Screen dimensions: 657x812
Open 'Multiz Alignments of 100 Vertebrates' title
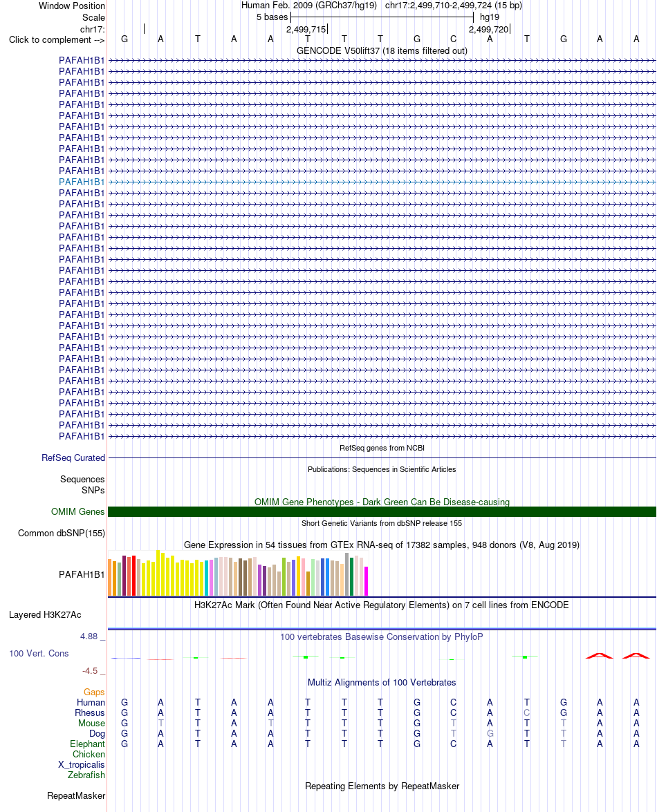382,683
